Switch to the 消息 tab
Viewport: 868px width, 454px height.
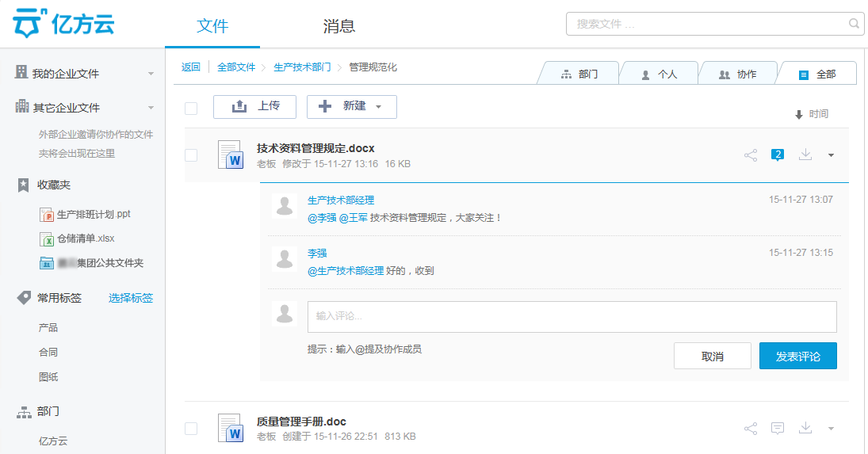pyautogui.click(x=339, y=26)
